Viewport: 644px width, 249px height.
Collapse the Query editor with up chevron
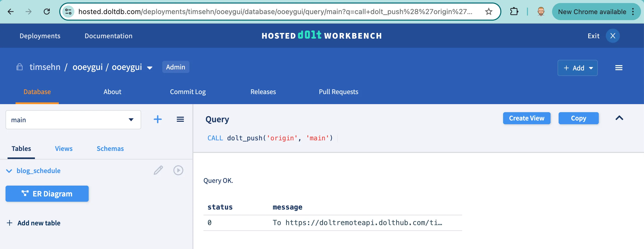click(619, 118)
